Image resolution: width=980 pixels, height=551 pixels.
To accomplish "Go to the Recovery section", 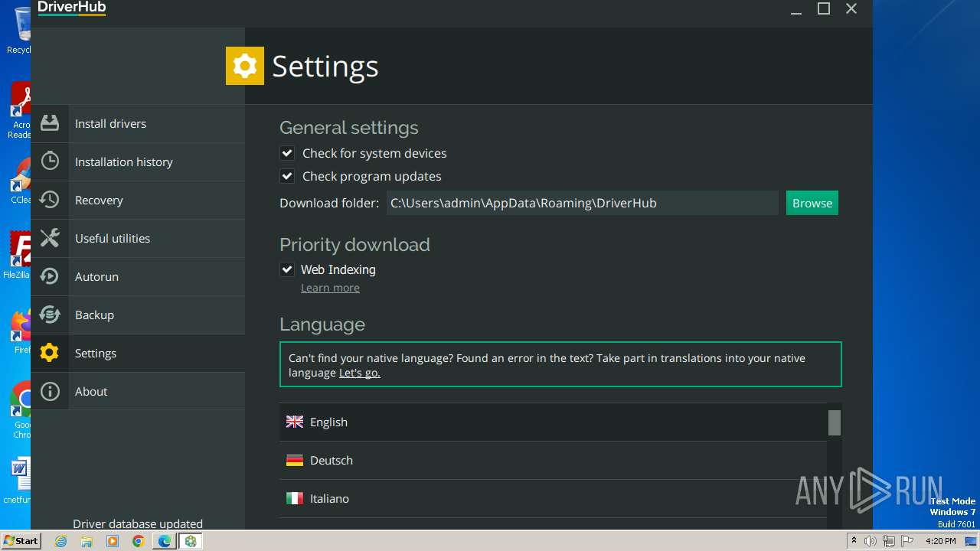I will click(138, 200).
